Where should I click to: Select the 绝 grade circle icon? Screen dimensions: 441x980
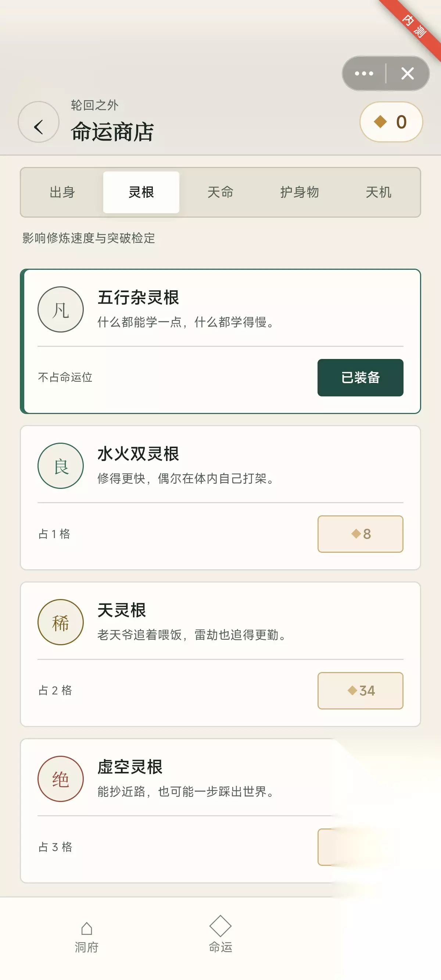click(x=61, y=779)
